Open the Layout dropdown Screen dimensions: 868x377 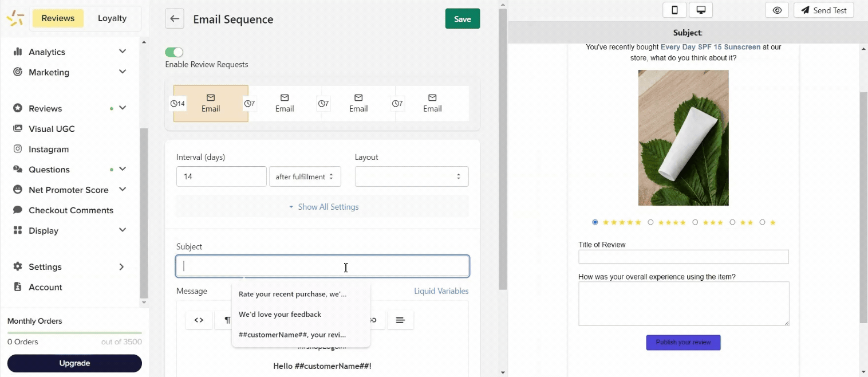412,176
